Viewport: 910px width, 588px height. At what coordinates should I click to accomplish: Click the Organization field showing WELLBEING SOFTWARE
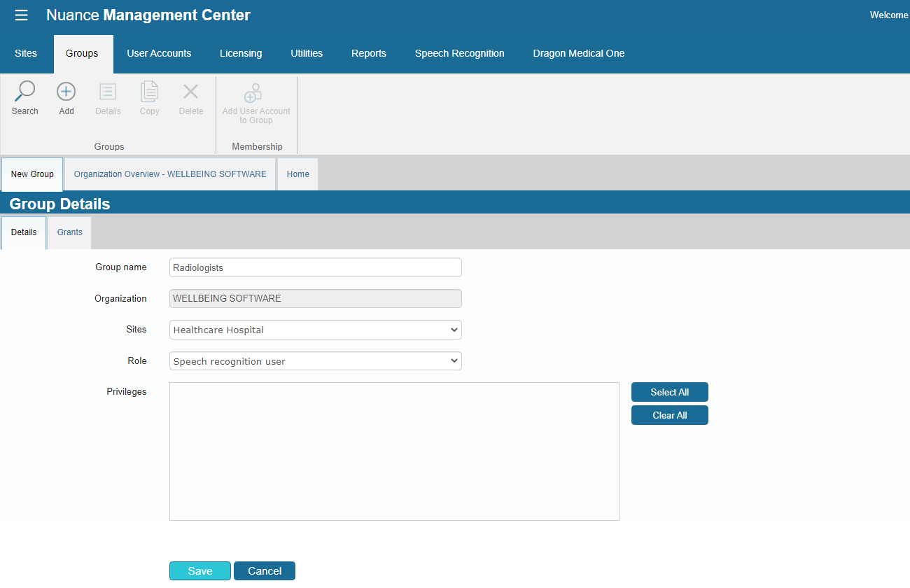point(316,298)
